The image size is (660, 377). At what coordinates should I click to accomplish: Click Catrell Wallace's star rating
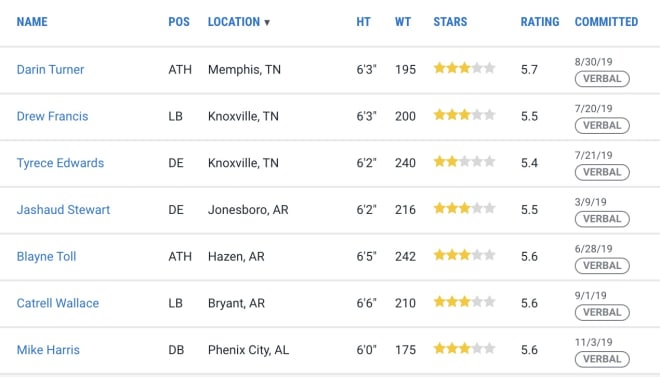[x=464, y=302]
